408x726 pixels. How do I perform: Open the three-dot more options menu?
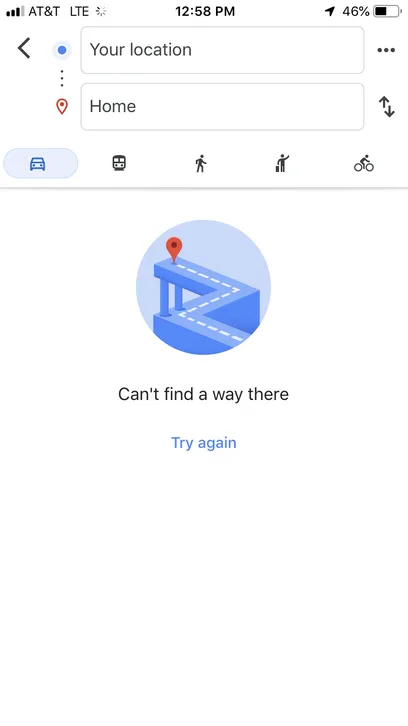click(x=386, y=50)
